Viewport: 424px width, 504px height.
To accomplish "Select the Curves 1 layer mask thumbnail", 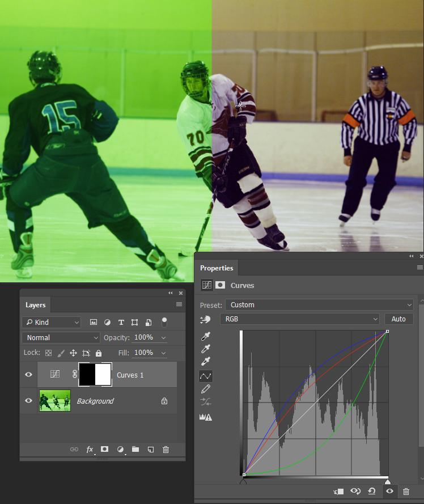I will click(95, 375).
